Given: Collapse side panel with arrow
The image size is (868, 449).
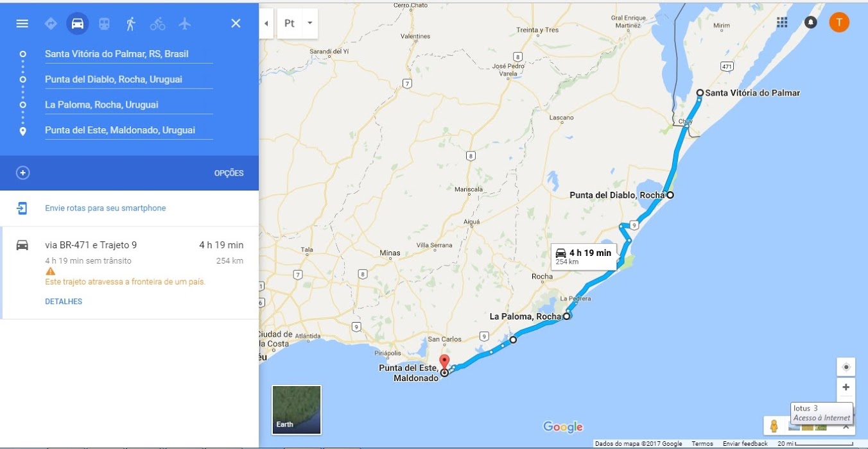Looking at the screenshot, I should [266, 23].
